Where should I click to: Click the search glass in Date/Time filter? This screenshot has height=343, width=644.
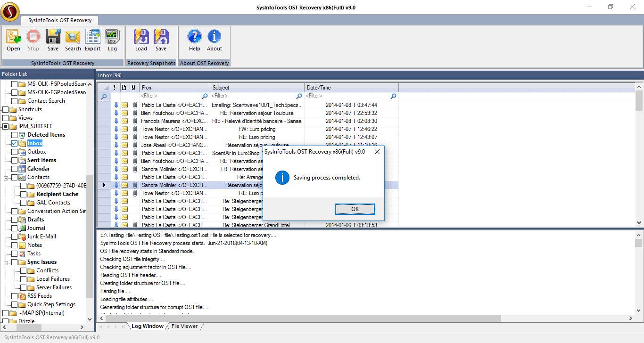393,96
